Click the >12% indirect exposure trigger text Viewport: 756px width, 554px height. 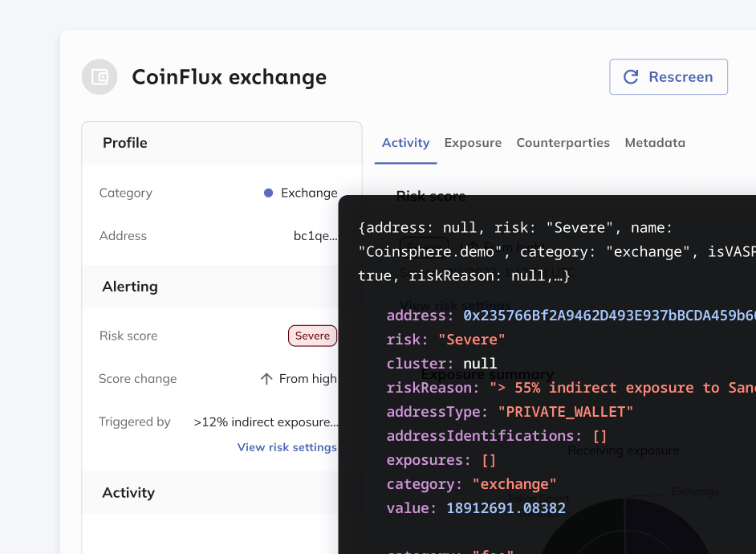266,422
